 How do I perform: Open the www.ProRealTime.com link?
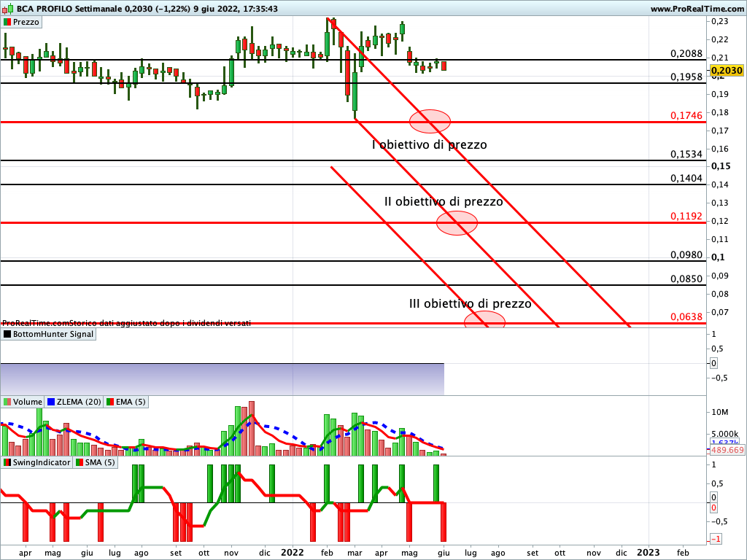point(696,9)
